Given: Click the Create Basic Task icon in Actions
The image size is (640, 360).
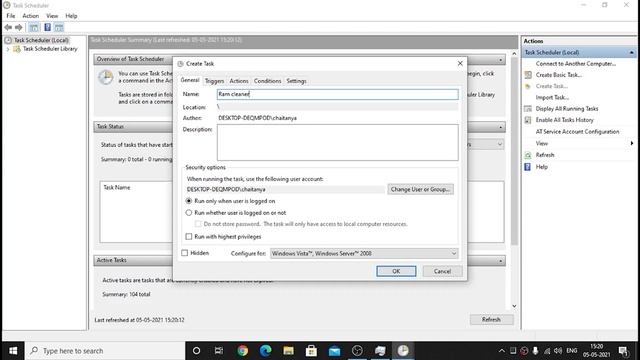Looking at the screenshot, I should (528, 75).
